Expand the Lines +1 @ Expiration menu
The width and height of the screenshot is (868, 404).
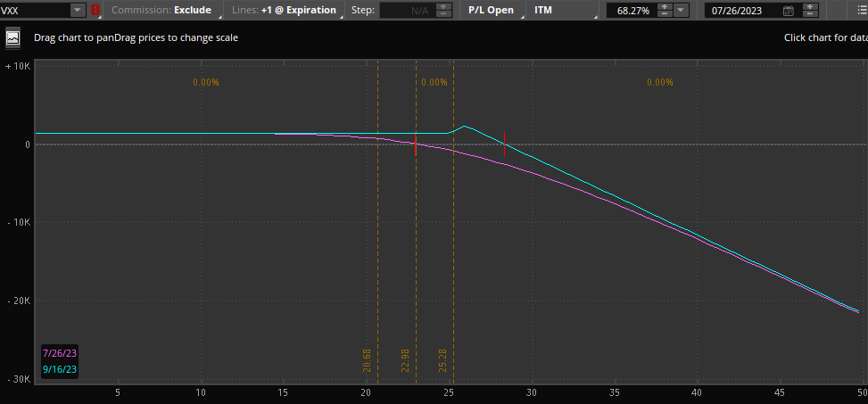point(287,11)
